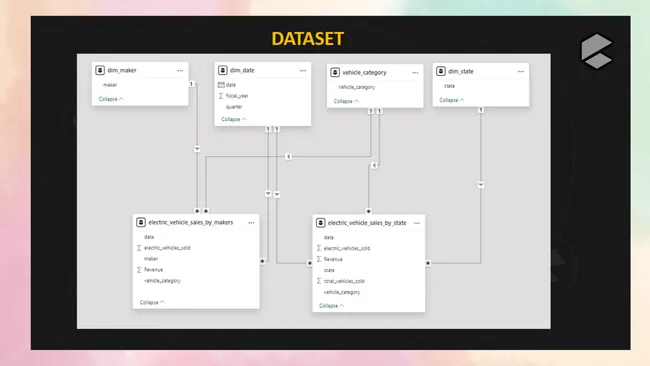
Task: Select state field in electric_vehicle_sales_by_state
Action: 329,270
